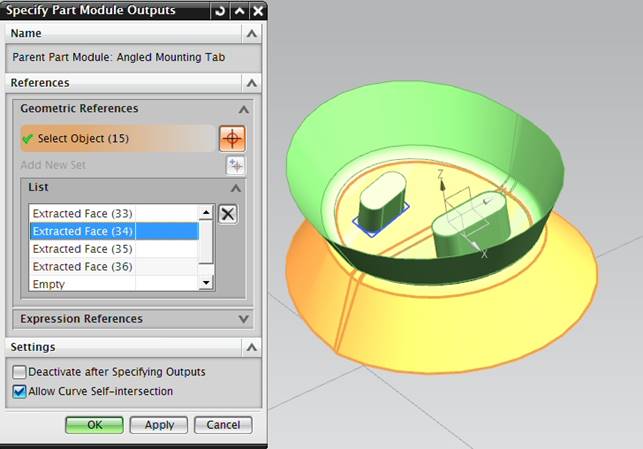The height and width of the screenshot is (449, 643).
Task: Select Extracted Face (36) in list
Action: point(114,267)
